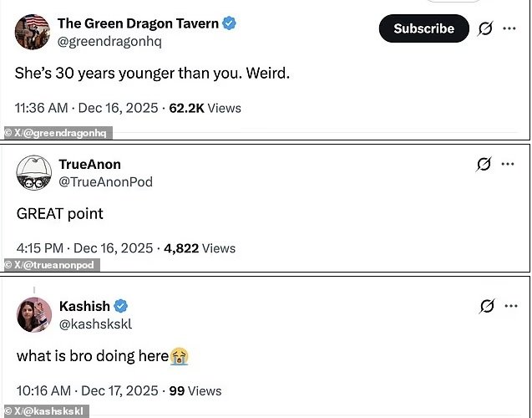Click the verified badge next to Kashish
532x418 pixels.
point(120,306)
